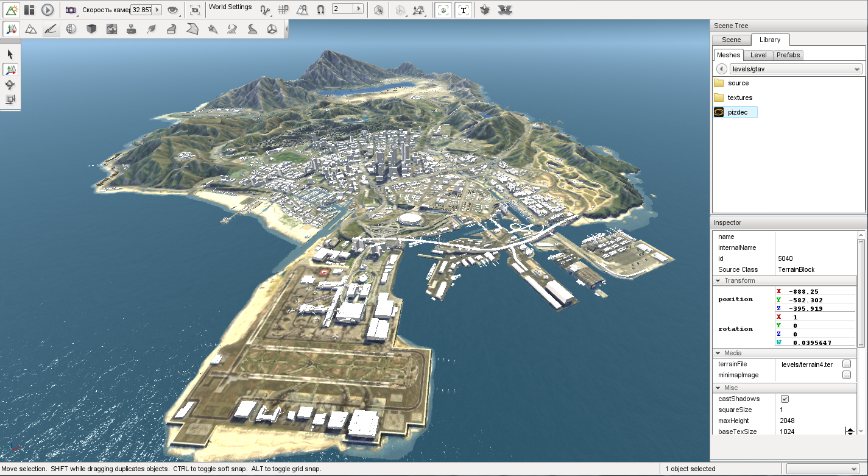Toggle grid snapping icon
Viewport: 868px width, 476px height.
point(283,10)
